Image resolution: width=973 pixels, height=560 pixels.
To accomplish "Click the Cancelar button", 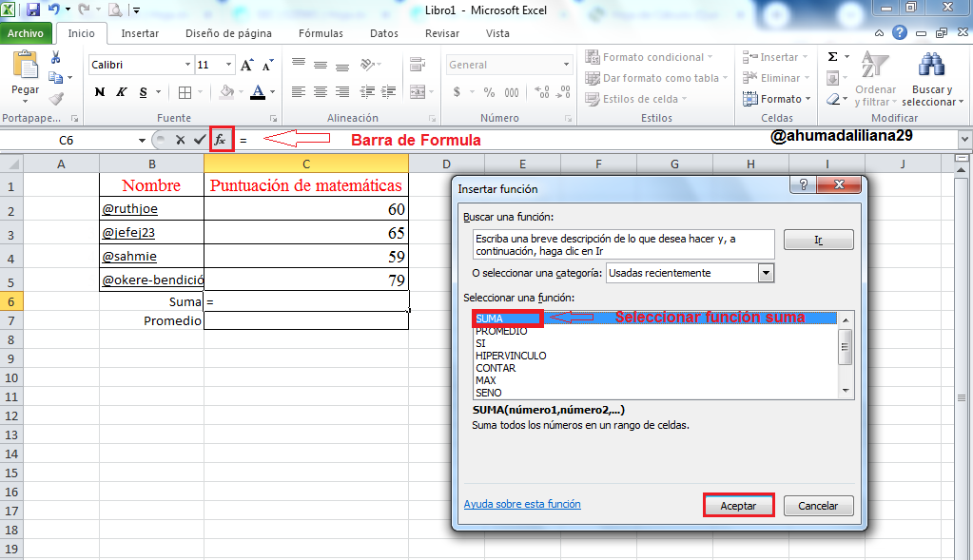I will (x=818, y=506).
